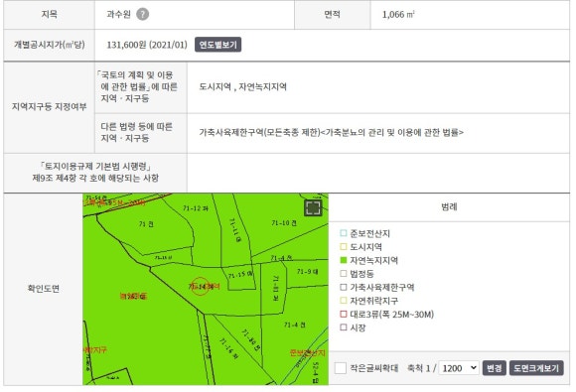Click the 1,066 ㎡ area value
The width and height of the screenshot is (576, 392).
point(398,14)
